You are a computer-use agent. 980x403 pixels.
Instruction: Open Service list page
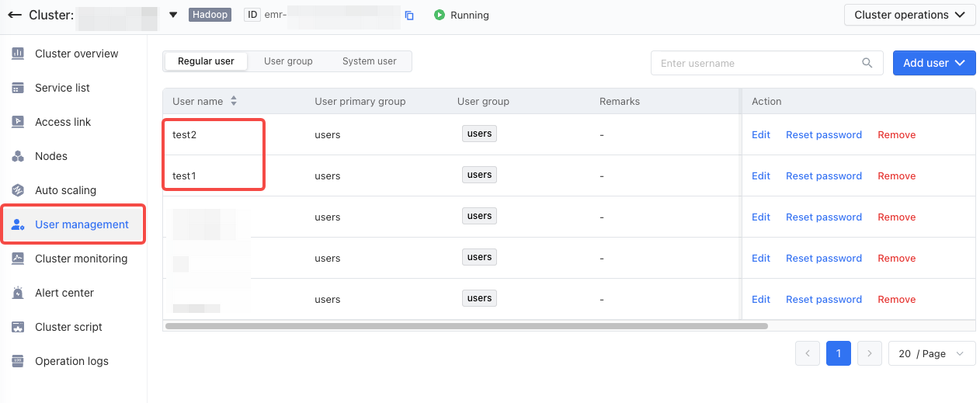(62, 88)
